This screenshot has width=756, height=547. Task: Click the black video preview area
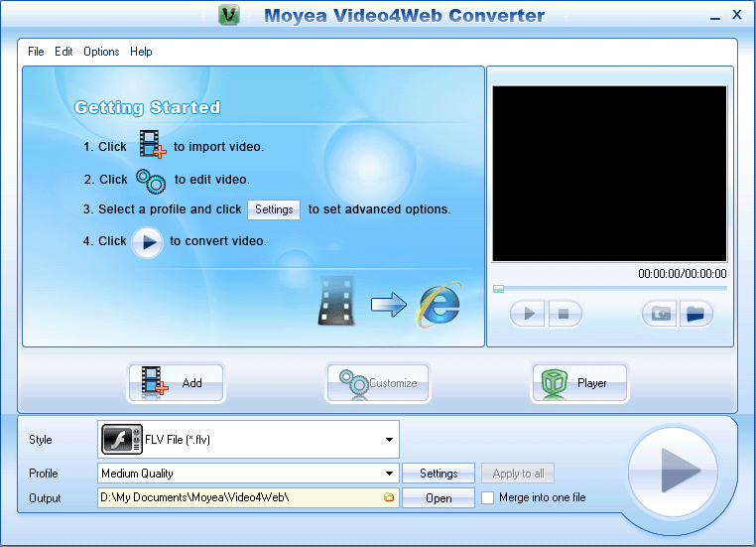(609, 174)
